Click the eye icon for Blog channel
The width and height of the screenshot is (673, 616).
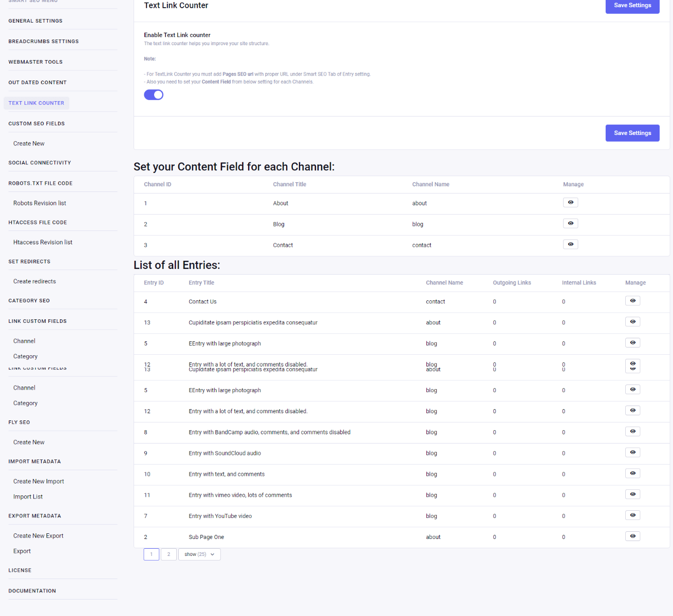(x=570, y=224)
